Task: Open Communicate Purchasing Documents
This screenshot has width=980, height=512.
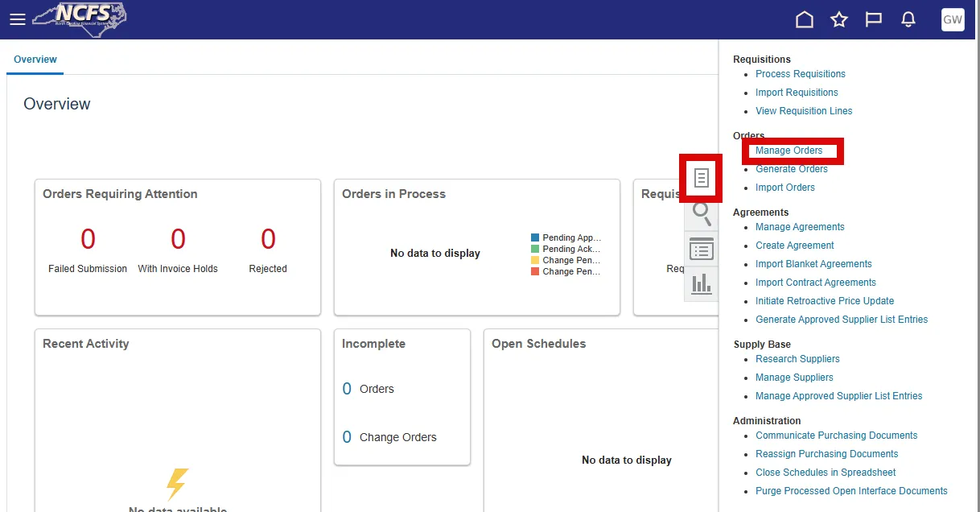Action: pos(837,436)
